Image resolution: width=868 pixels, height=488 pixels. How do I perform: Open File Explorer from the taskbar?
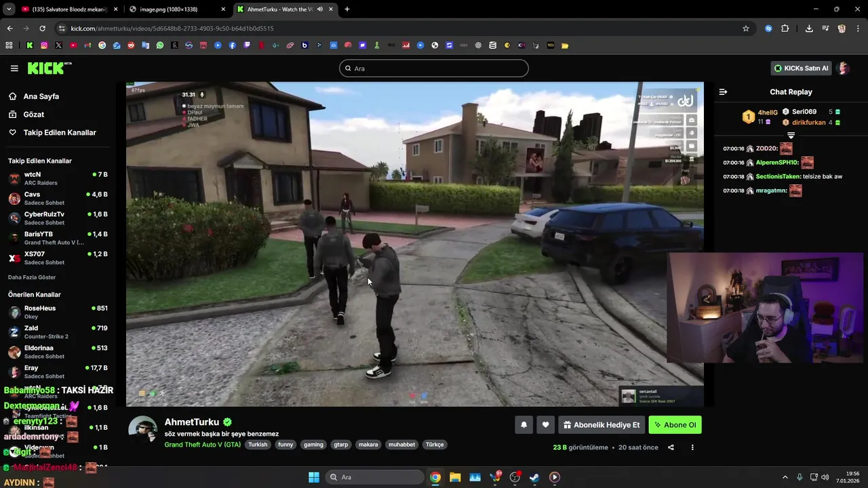tap(455, 477)
